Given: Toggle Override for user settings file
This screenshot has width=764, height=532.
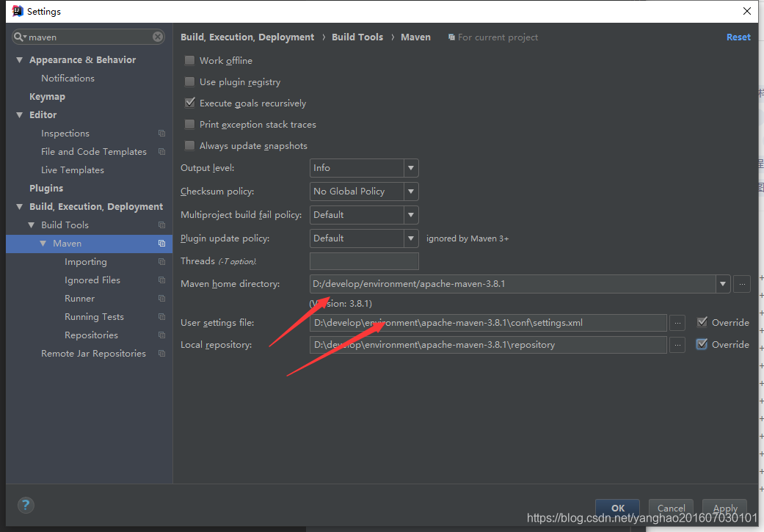Looking at the screenshot, I should (x=702, y=322).
